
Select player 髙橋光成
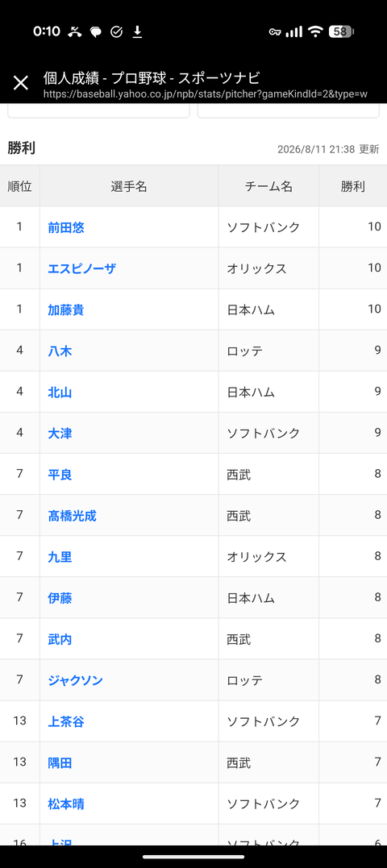coord(72,516)
